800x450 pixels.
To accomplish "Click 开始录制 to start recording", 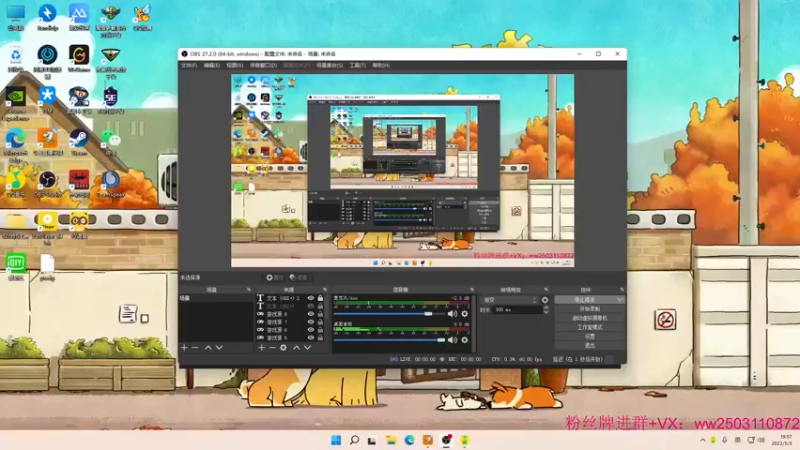I will pos(589,309).
